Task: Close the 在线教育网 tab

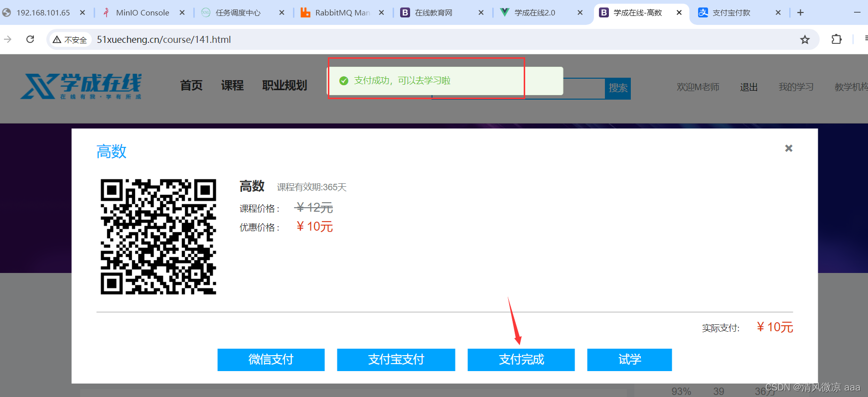Action: pos(481,12)
